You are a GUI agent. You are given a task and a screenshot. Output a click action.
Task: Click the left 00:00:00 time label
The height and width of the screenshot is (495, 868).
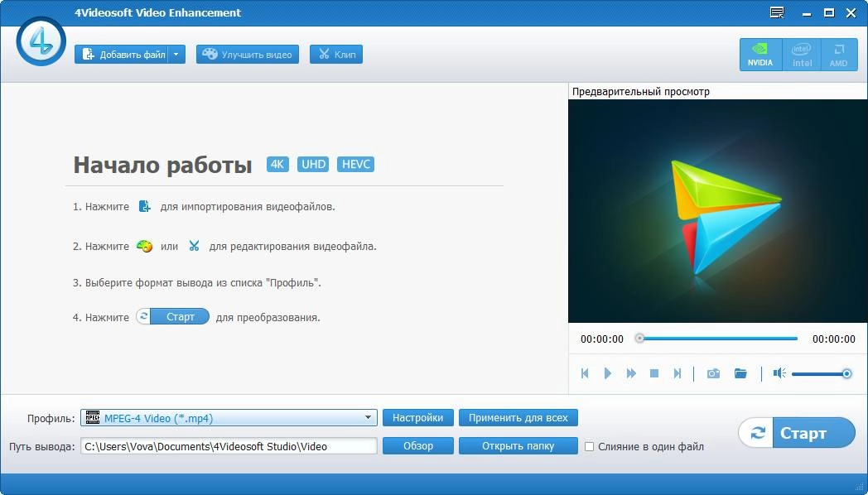pyautogui.click(x=602, y=339)
